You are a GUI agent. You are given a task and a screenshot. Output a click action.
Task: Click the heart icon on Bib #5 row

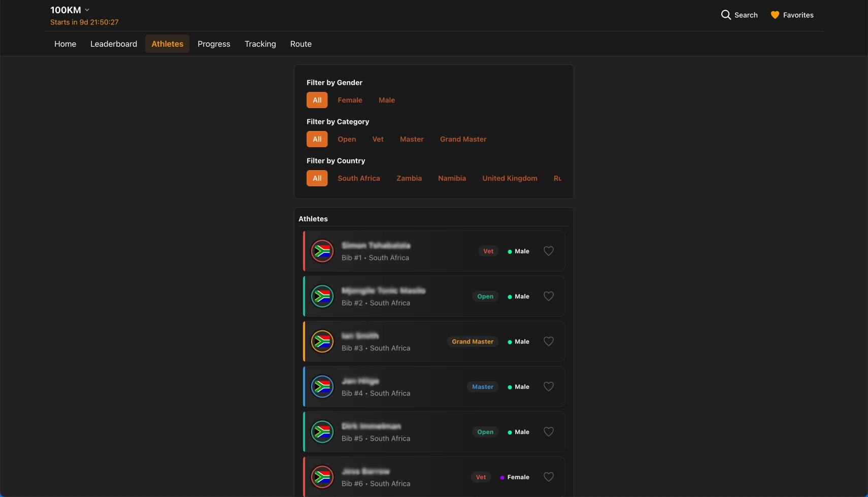548,432
